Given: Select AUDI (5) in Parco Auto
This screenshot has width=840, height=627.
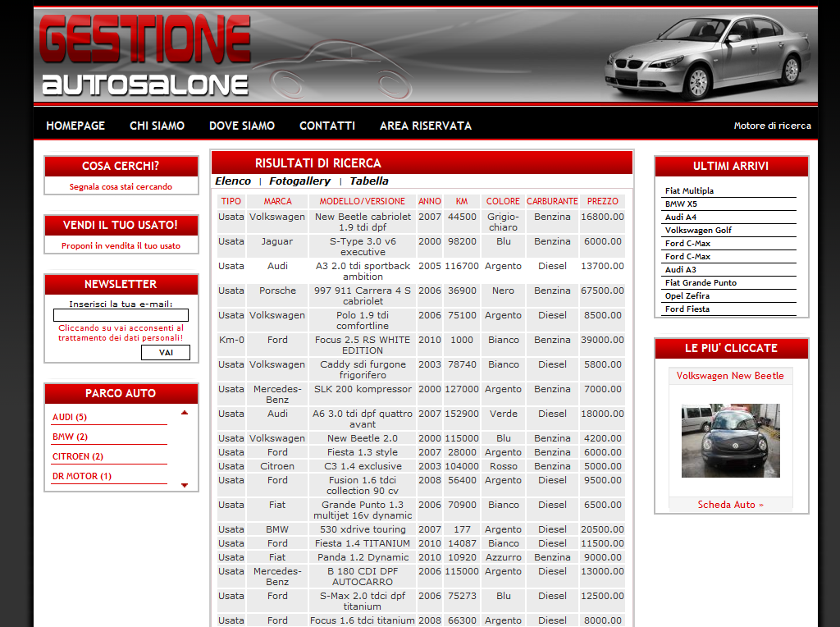Looking at the screenshot, I should pos(70,417).
